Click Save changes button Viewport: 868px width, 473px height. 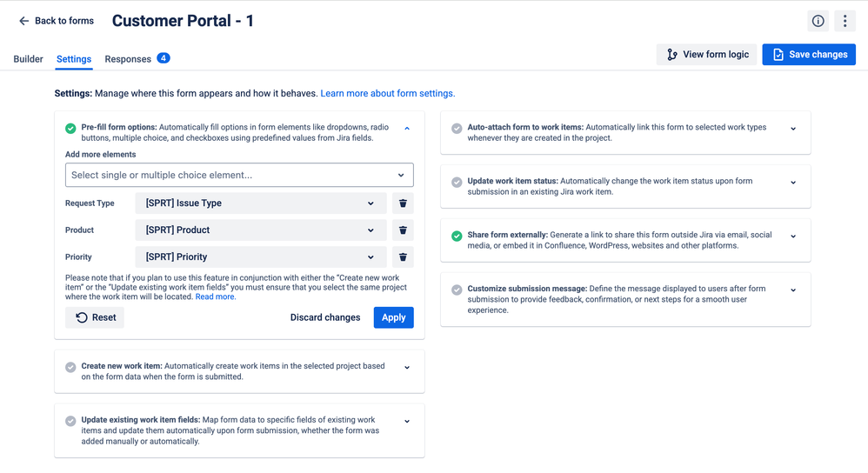click(809, 54)
